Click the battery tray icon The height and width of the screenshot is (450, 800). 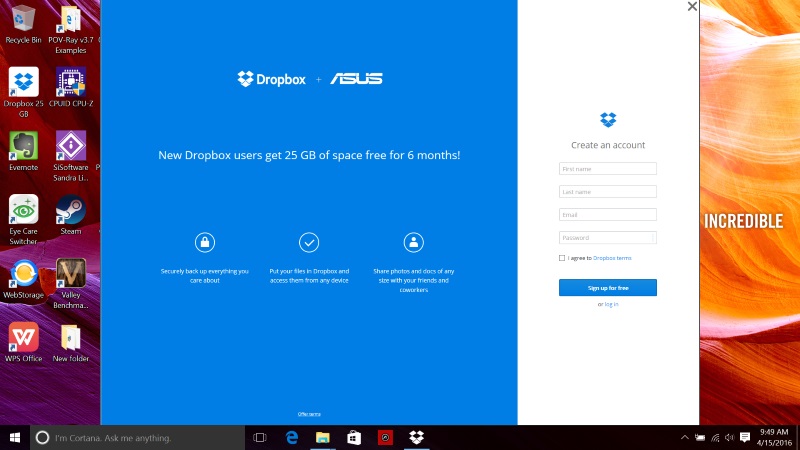tap(700, 438)
